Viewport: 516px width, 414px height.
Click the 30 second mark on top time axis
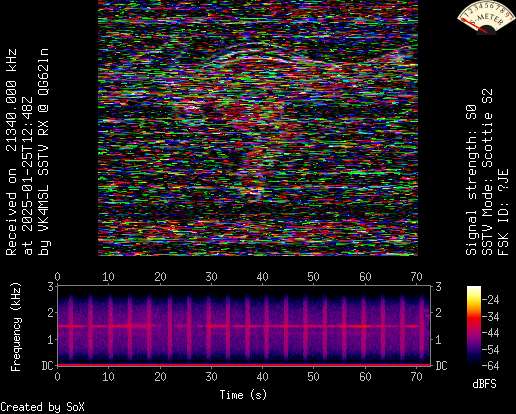(x=211, y=277)
